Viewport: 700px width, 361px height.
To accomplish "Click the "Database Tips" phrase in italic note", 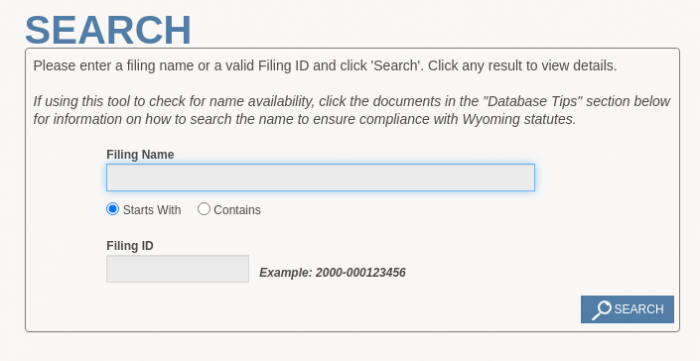I will pos(534,101).
